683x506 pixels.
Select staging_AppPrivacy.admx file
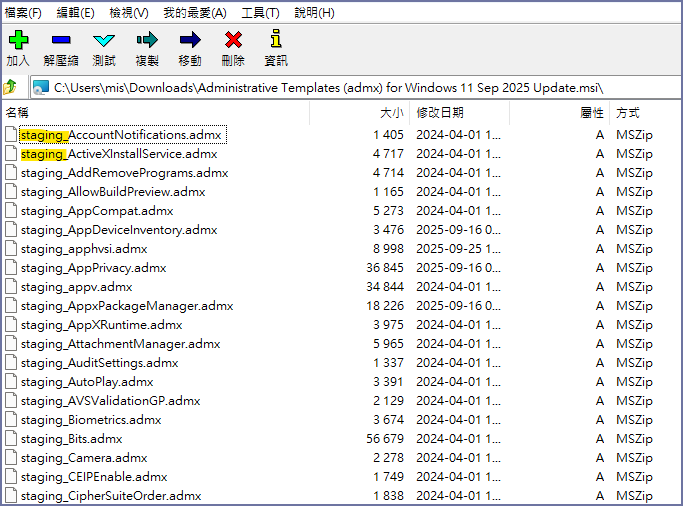point(93,268)
